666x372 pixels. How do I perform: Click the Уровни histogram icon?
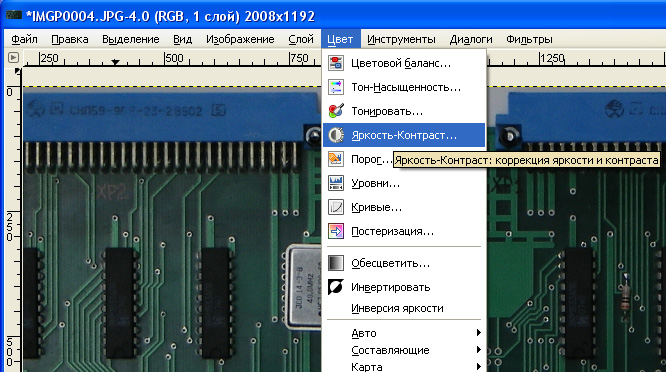336,183
